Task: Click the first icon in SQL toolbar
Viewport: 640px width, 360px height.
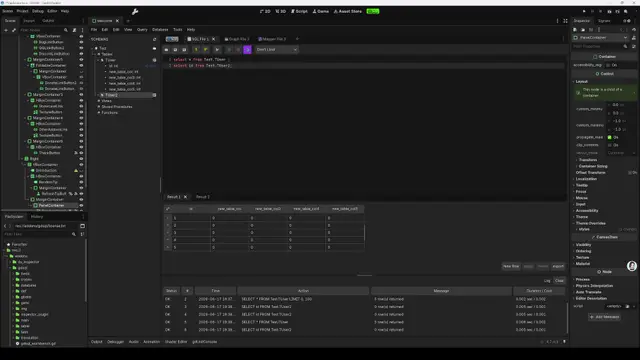Action: tap(167, 50)
